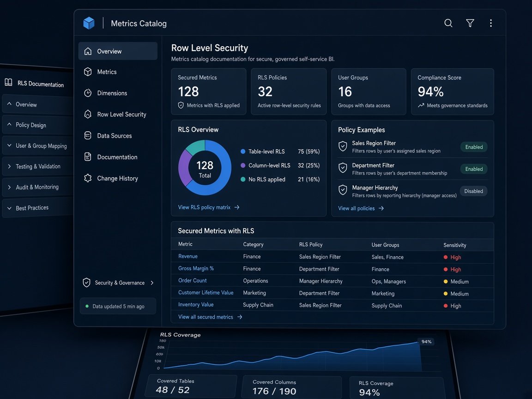The height and width of the screenshot is (399, 532).
Task: Click the document icon beside Documentation
Action: (88, 157)
